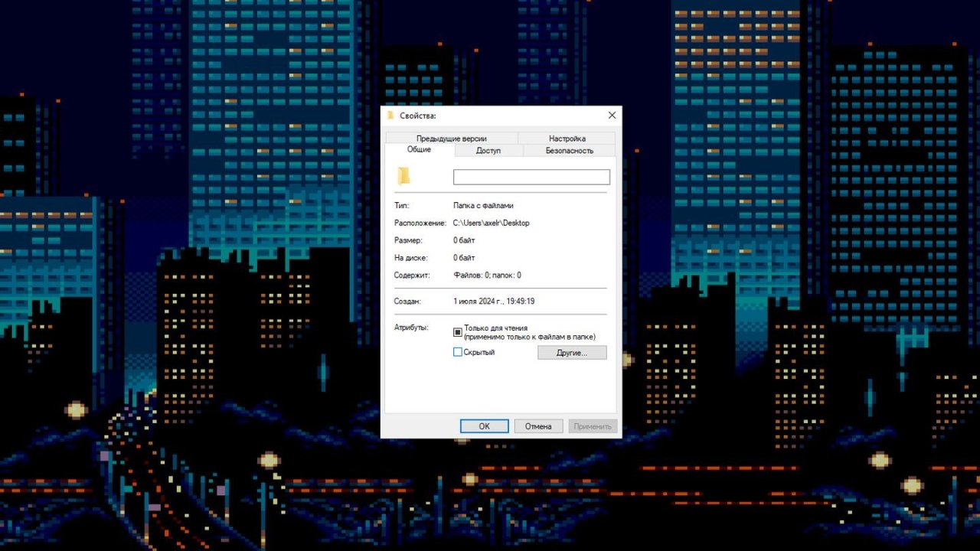Cancel the dialog with "Отмена"

538,425
